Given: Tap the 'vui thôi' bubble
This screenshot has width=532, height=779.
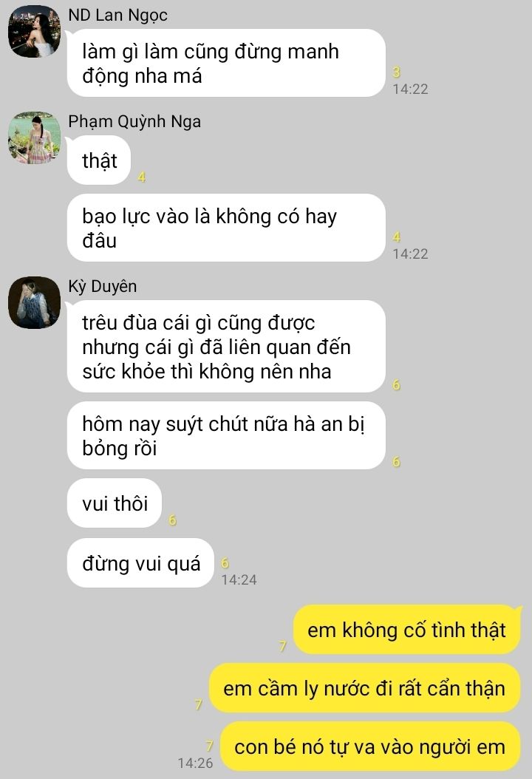Looking at the screenshot, I should coord(115,503).
